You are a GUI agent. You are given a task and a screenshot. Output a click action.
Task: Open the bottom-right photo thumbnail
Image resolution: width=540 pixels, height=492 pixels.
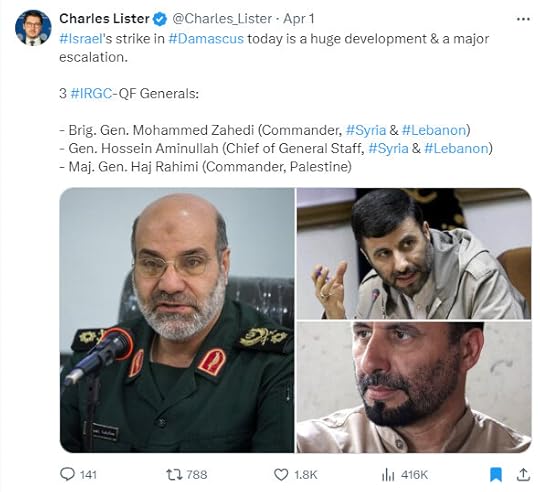pyautogui.click(x=414, y=387)
